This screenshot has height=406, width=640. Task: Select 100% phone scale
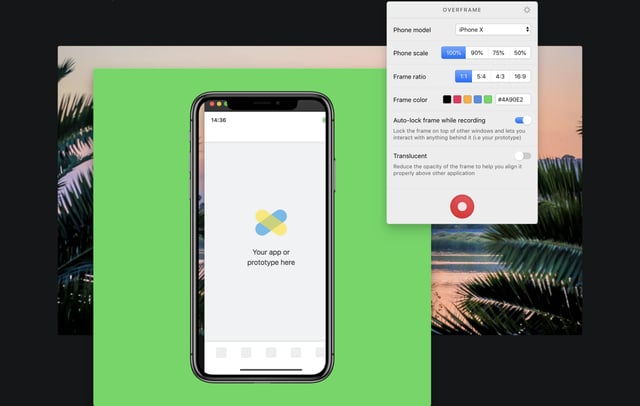tap(453, 53)
